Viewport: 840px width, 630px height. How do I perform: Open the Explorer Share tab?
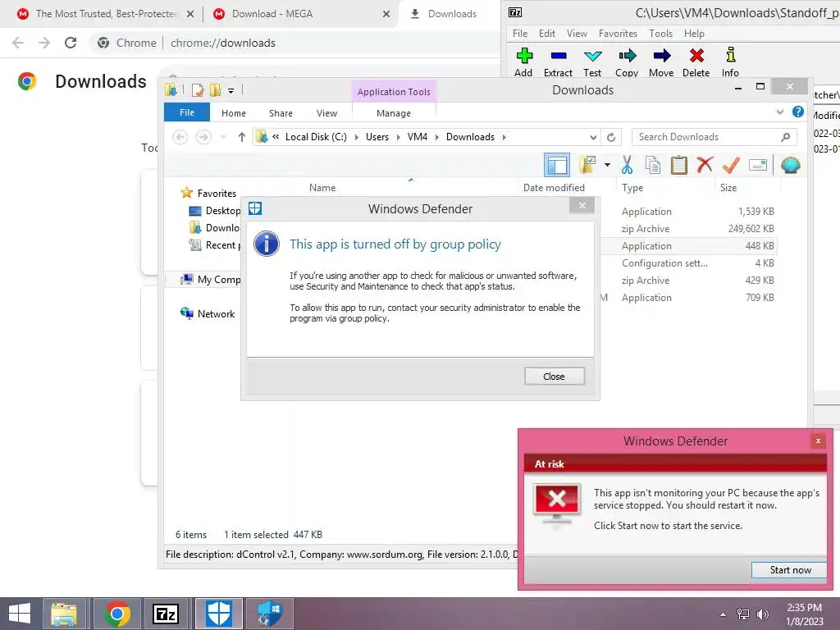click(281, 113)
